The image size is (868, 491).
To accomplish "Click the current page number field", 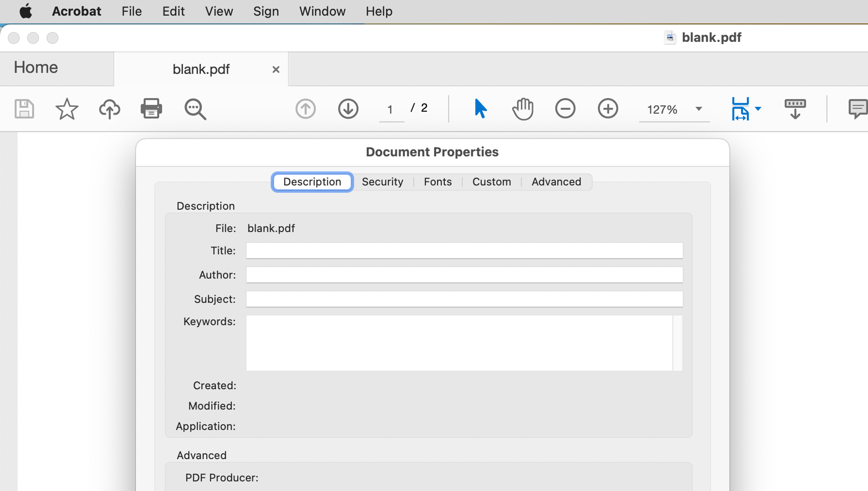I will [391, 109].
